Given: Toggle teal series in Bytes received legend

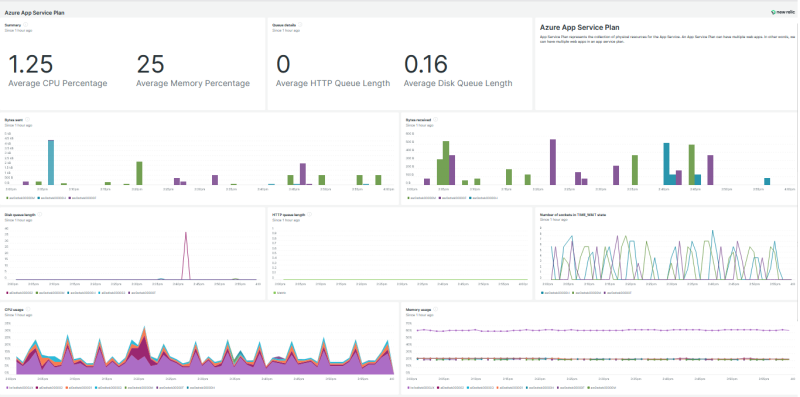Looking at the screenshot, I should tap(484, 197).
